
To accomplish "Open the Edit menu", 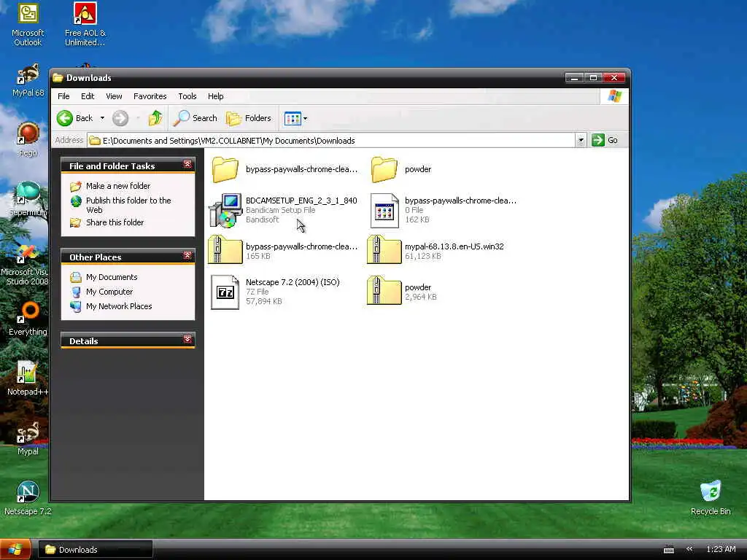I will tap(88, 96).
